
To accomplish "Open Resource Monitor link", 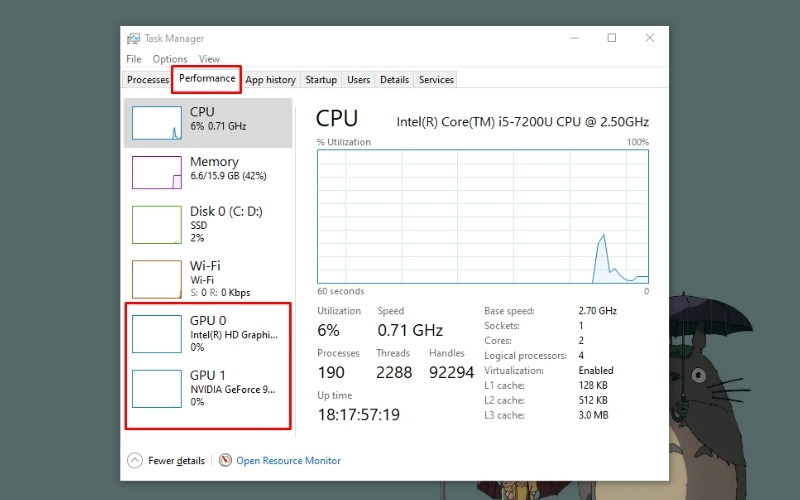I will (x=288, y=460).
